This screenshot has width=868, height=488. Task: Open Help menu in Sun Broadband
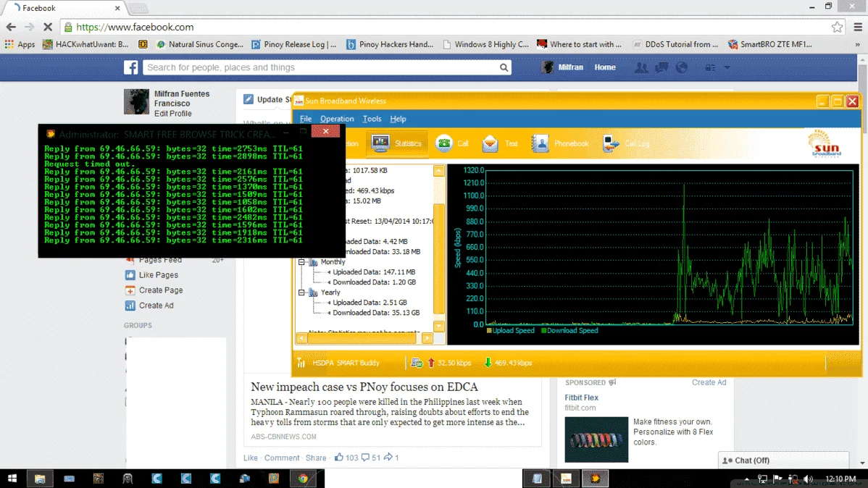398,119
